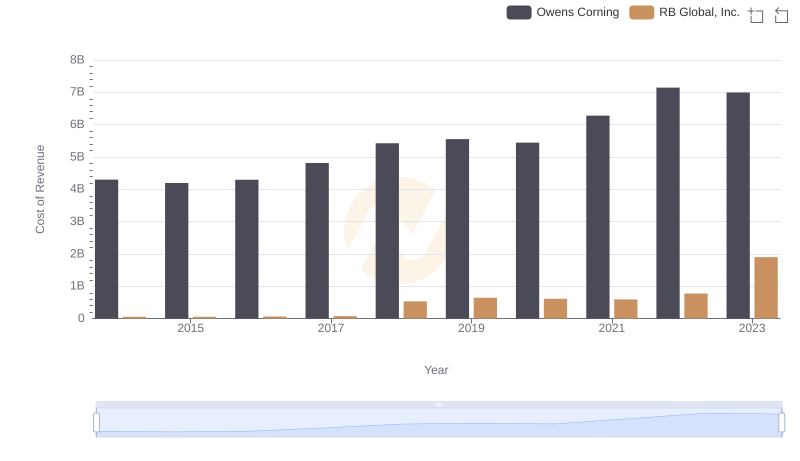Click the 'Cost of Revenue' axis title

[40, 189]
